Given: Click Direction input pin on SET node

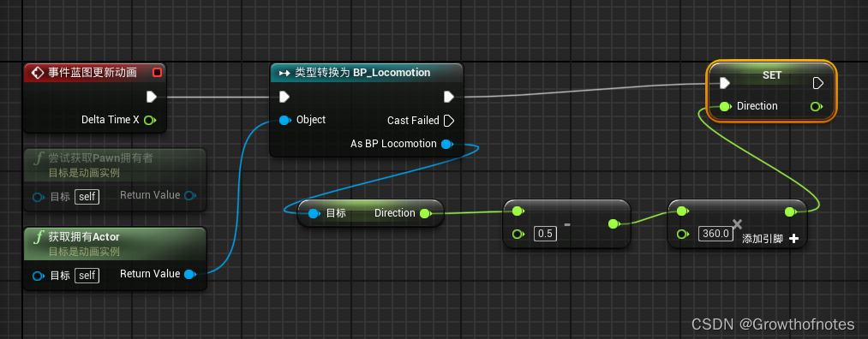Looking at the screenshot, I should (x=725, y=106).
